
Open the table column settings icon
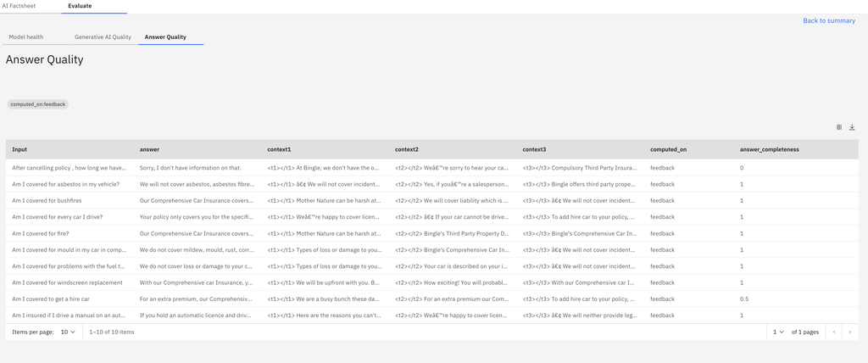point(839,127)
